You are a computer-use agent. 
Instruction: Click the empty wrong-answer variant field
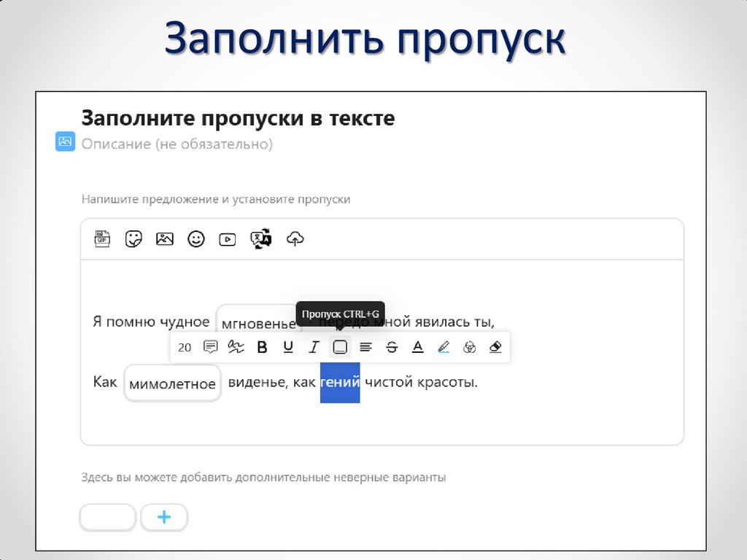pos(108,517)
